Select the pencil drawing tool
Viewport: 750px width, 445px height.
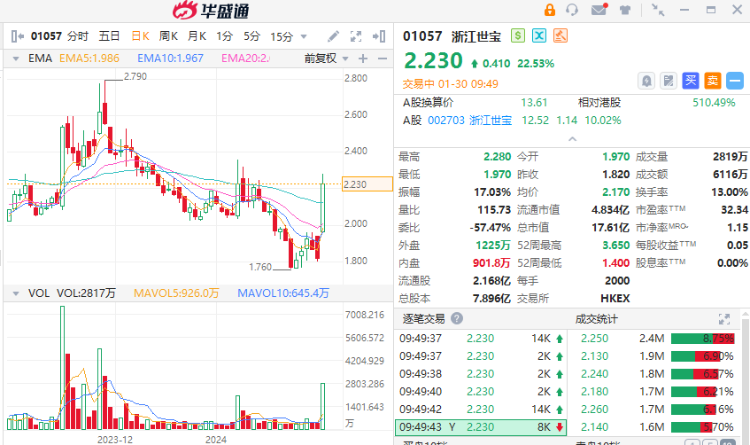333,36
